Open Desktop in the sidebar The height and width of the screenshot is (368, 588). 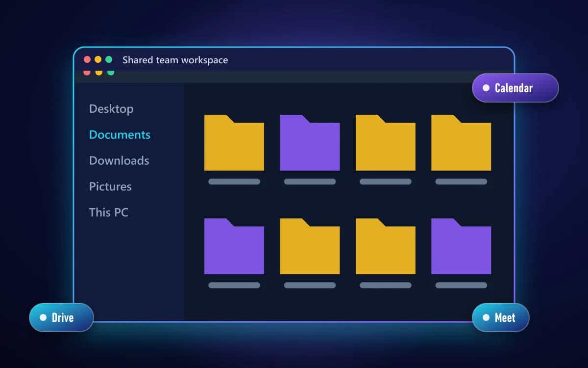[111, 109]
